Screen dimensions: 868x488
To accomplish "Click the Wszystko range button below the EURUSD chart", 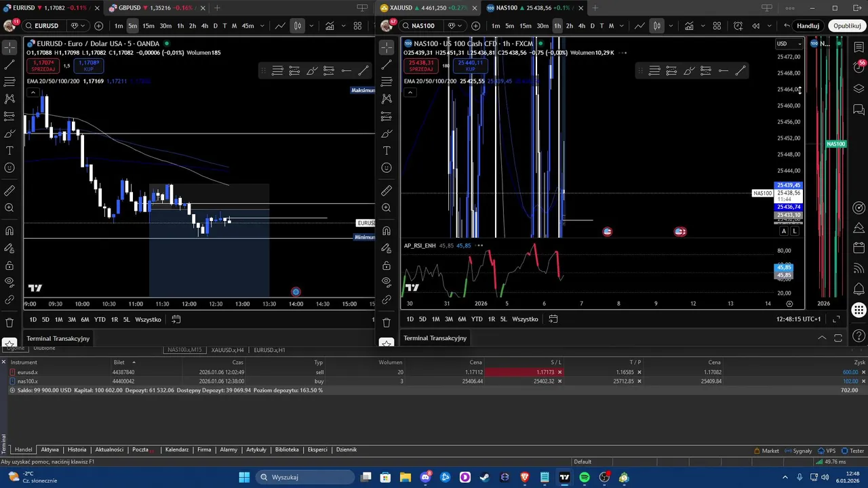I will click(148, 319).
